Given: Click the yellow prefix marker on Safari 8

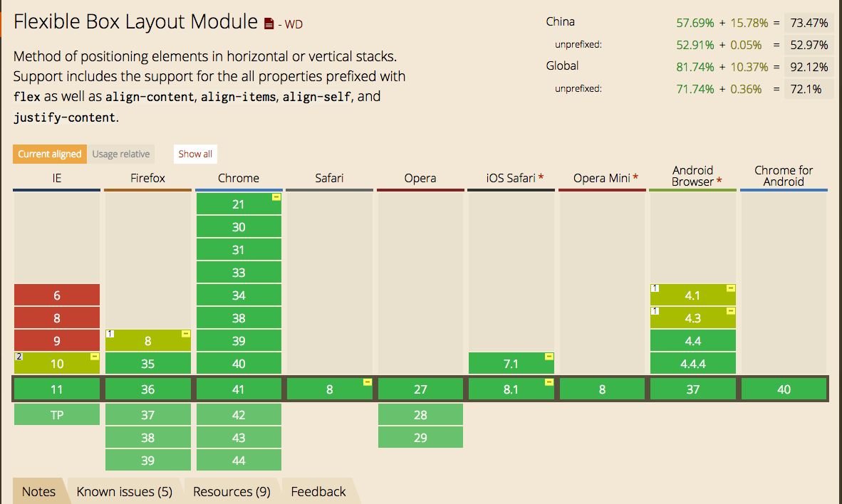Looking at the screenshot, I should point(368,382).
